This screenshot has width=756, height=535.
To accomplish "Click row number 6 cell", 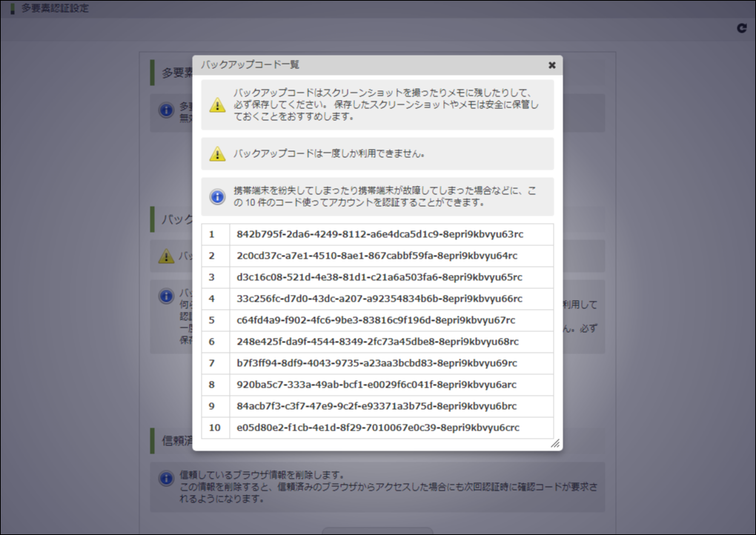I will pyautogui.click(x=216, y=342).
